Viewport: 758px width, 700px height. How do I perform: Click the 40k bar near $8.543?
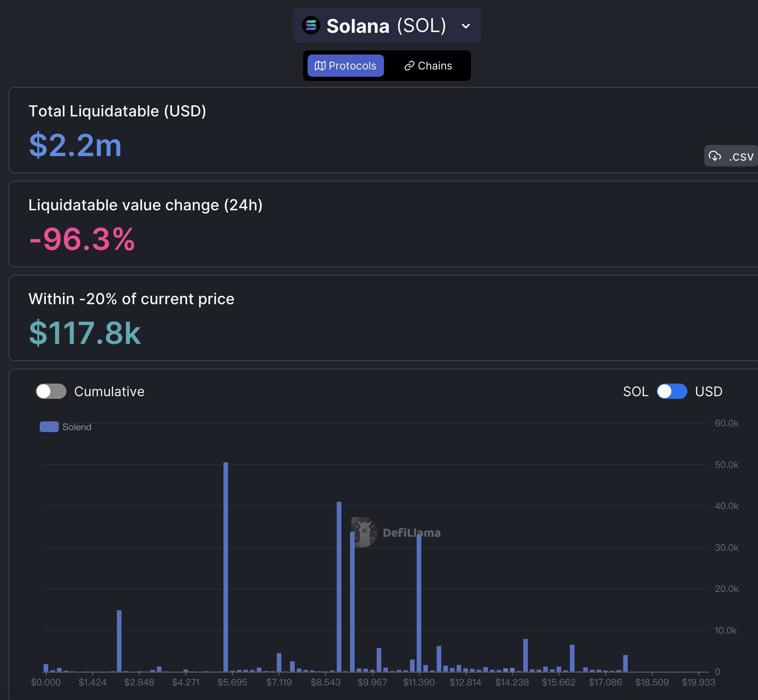tap(339, 587)
